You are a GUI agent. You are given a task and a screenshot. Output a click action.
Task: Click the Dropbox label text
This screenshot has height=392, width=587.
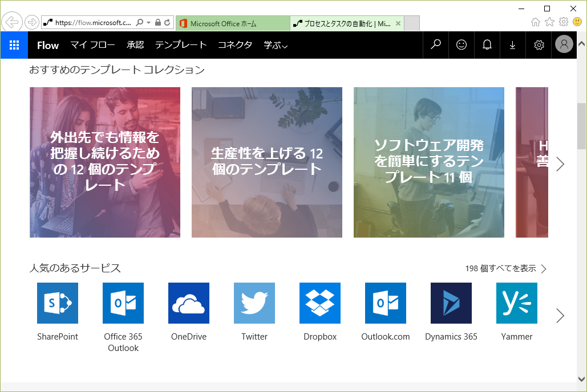320,337
